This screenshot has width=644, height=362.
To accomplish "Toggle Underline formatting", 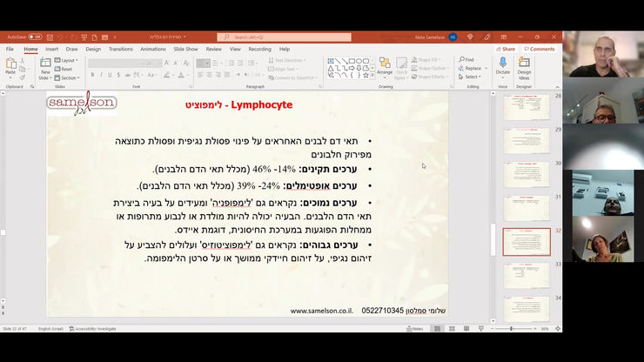I will [x=110, y=75].
